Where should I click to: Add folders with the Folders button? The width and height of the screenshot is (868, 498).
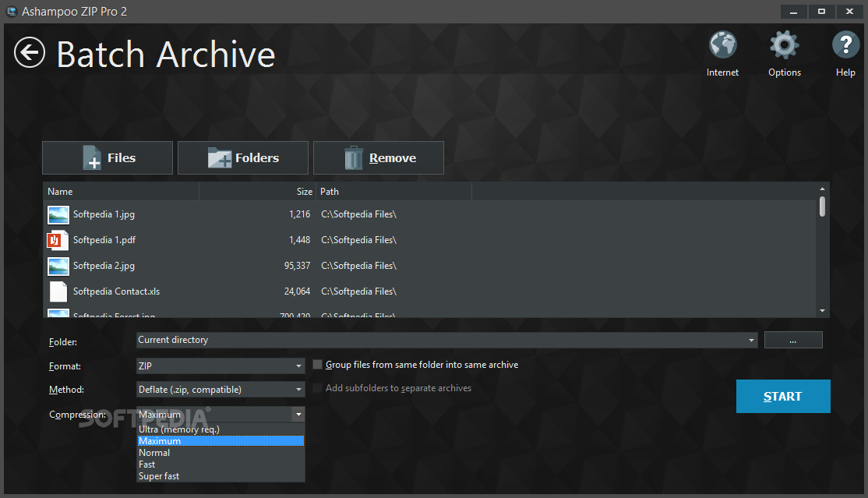tap(243, 158)
